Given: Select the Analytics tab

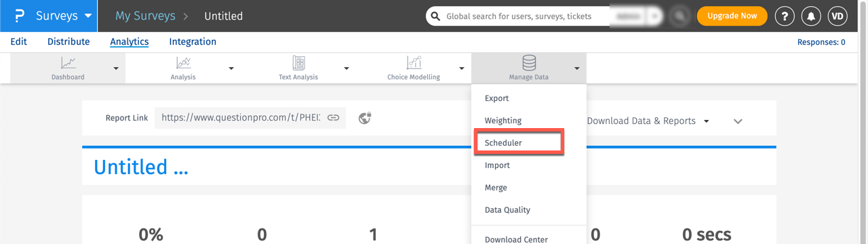Looking at the screenshot, I should click(130, 42).
